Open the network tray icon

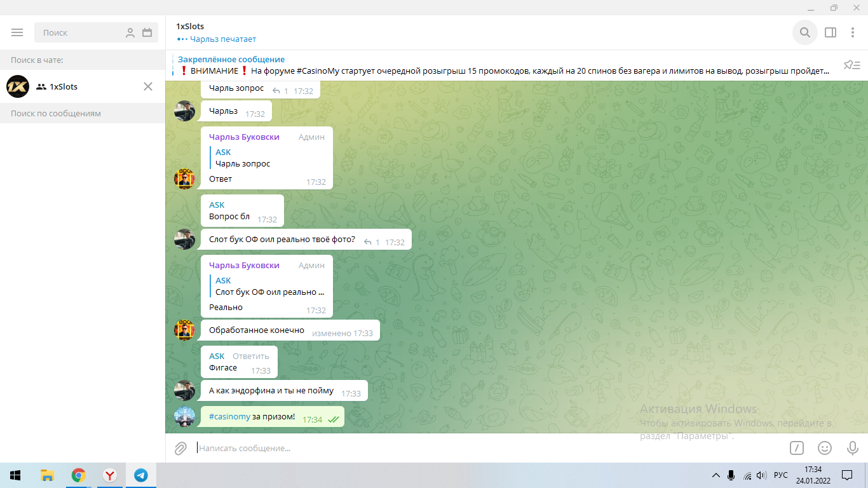(747, 475)
